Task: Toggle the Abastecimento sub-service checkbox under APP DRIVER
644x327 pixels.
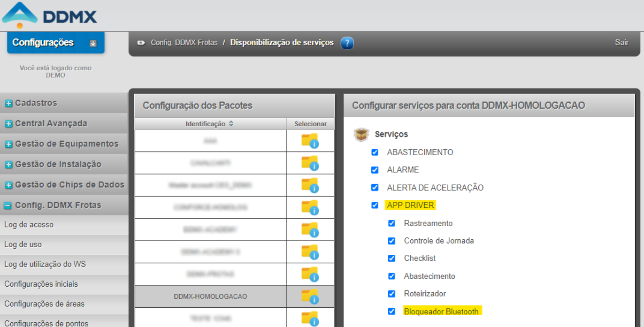Action: pyautogui.click(x=391, y=276)
